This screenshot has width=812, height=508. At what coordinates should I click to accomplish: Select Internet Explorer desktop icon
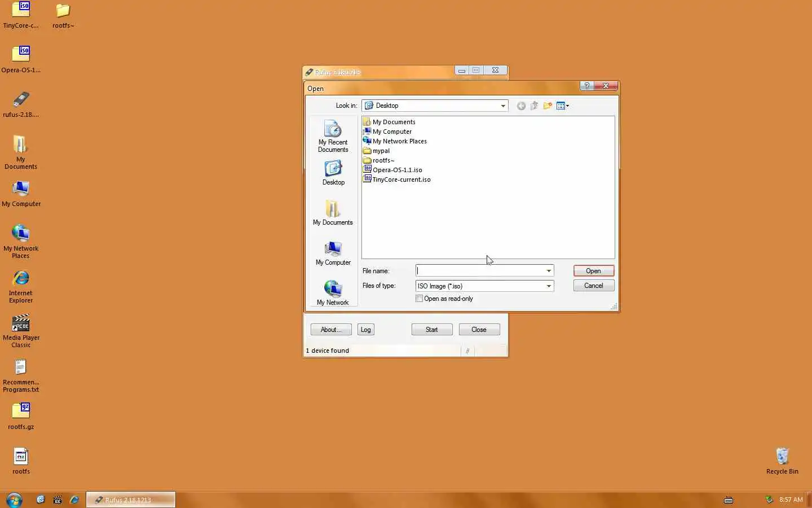tap(21, 286)
